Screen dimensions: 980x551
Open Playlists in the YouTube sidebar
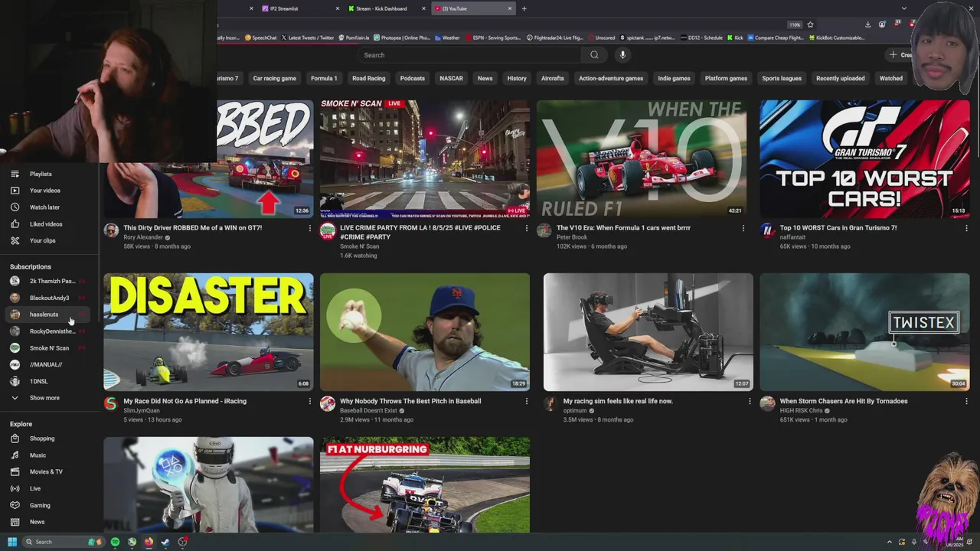tap(41, 174)
